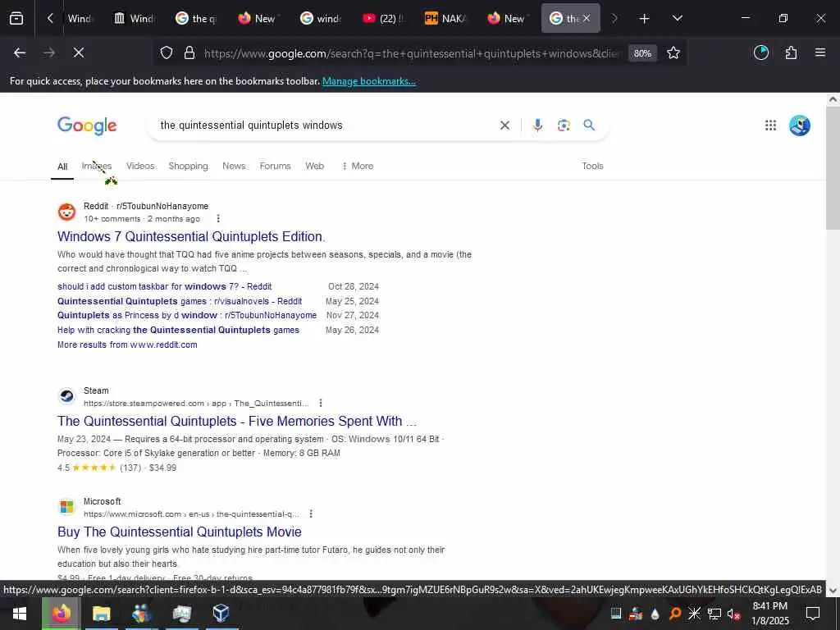Switch to the Videos tab
840x630 pixels.
140,166
